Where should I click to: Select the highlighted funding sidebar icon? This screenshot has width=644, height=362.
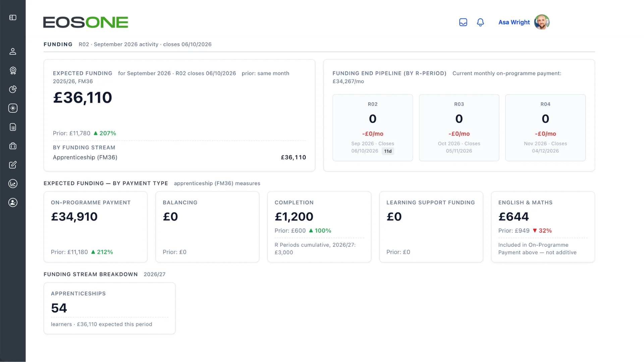tap(13, 108)
